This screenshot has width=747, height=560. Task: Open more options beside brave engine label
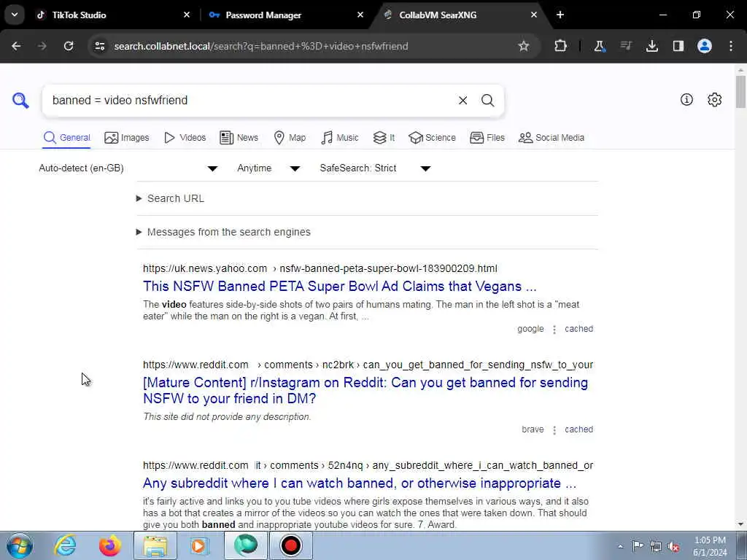[554, 429]
